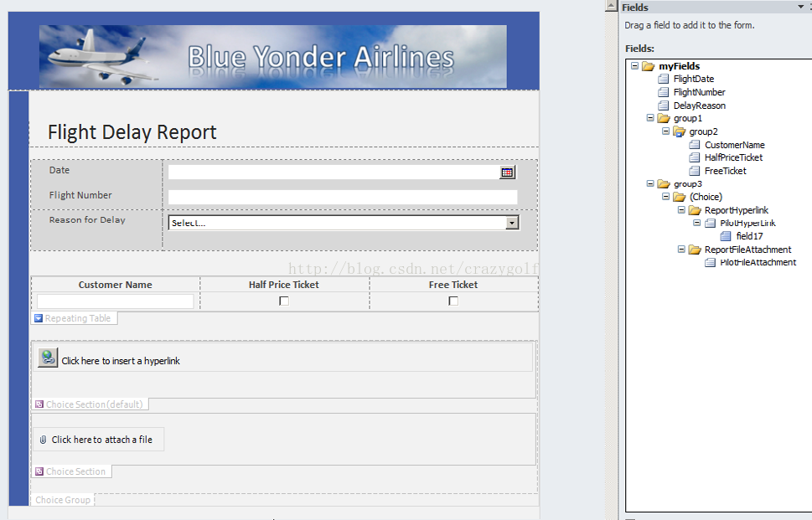Click the FlightNumber field icon
This screenshot has height=520, width=812.
pos(664,92)
